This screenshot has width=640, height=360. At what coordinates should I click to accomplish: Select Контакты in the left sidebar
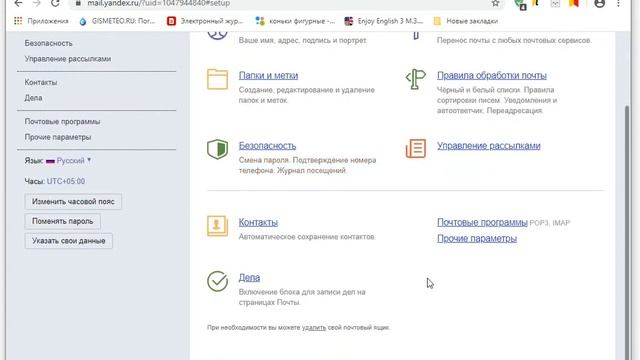click(40, 82)
